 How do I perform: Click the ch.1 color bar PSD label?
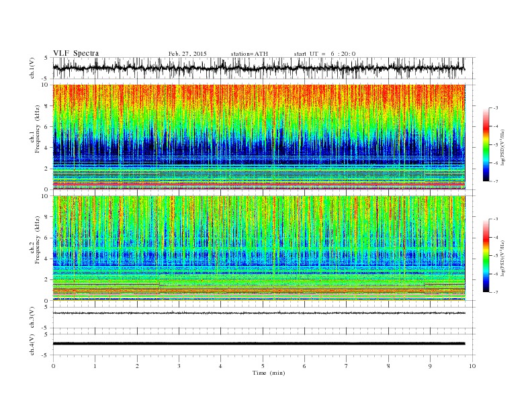[502, 148]
